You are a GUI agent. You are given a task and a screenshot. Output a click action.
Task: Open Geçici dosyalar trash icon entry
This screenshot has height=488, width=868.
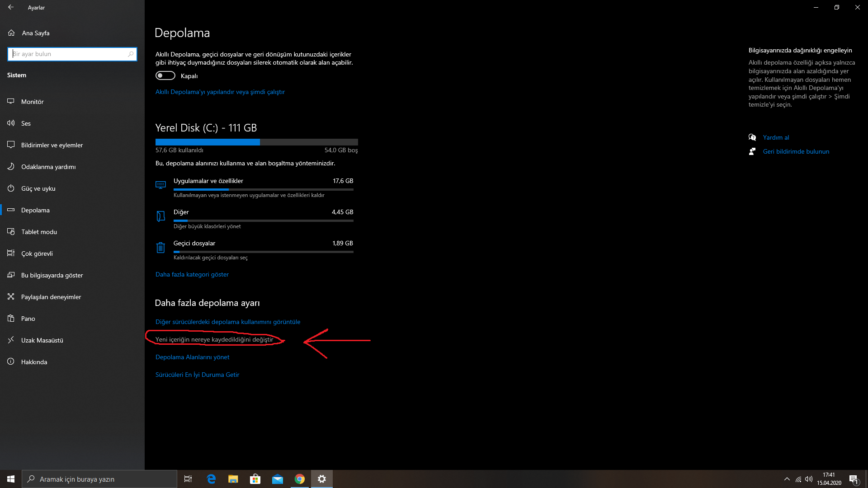pos(160,248)
